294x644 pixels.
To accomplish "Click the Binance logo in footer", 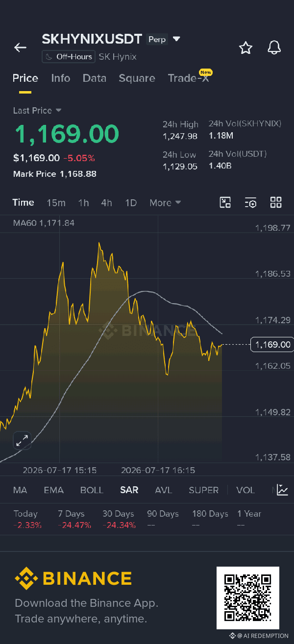I will tap(73, 579).
